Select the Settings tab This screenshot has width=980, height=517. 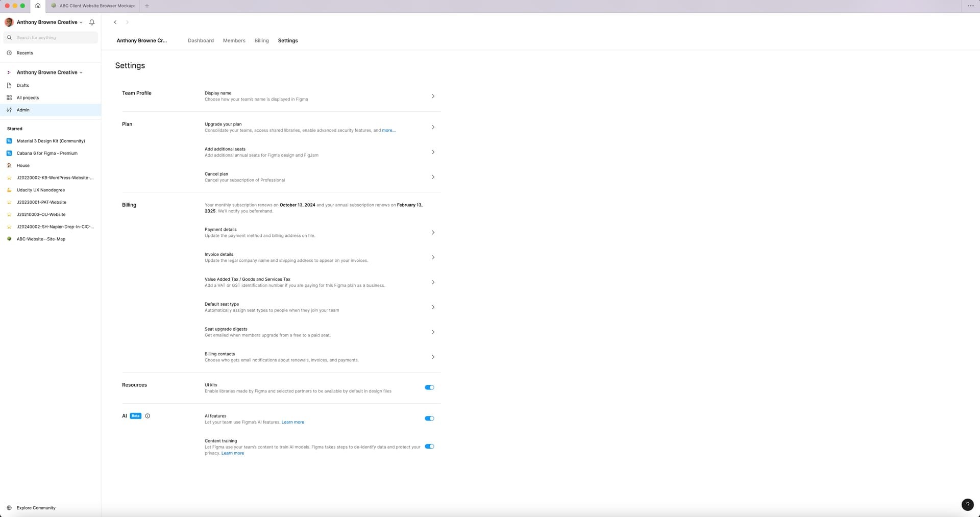(x=288, y=41)
